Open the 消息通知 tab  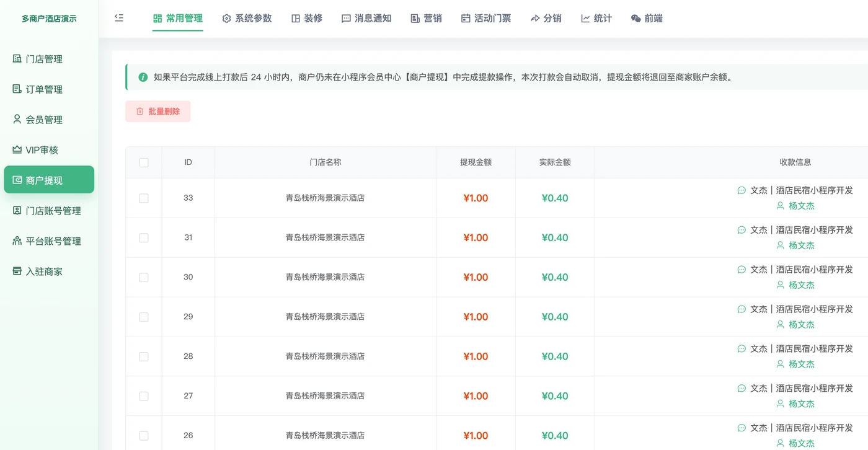point(366,19)
